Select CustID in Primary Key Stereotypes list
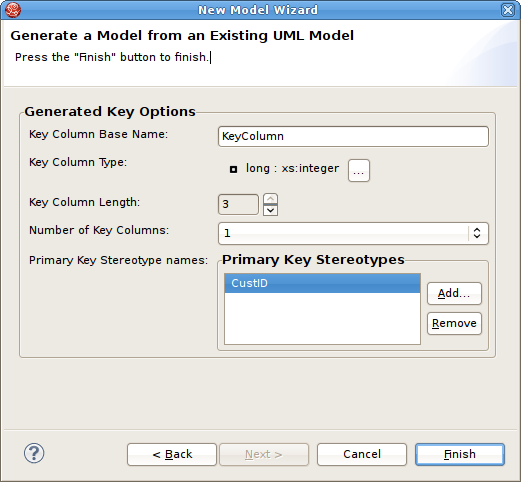The image size is (521, 482). pos(322,283)
